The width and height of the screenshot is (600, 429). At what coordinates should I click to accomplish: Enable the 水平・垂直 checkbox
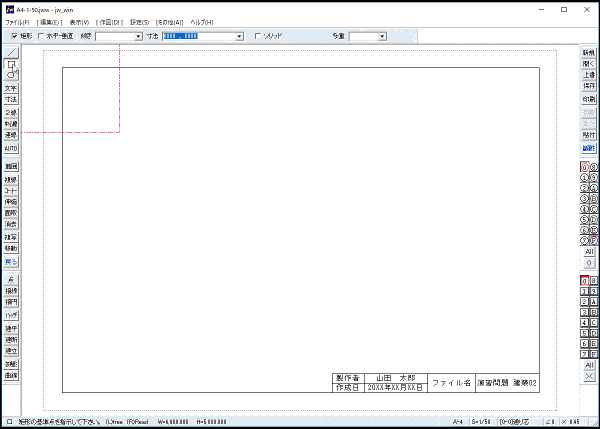point(41,36)
